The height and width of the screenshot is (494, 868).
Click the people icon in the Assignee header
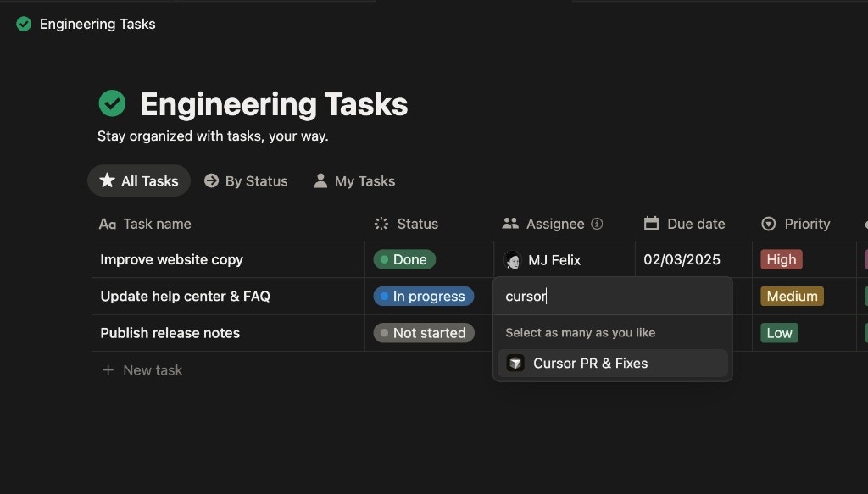click(x=509, y=223)
